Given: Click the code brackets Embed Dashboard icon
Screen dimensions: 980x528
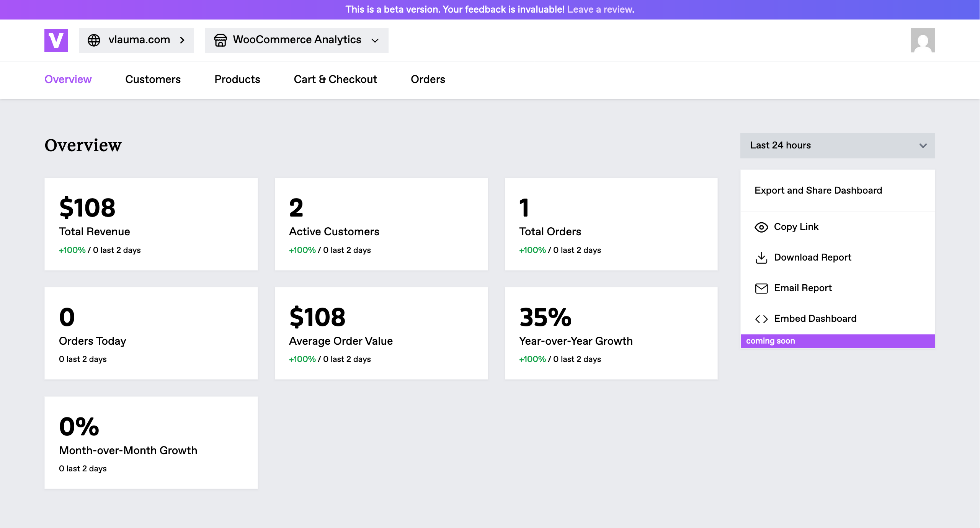Looking at the screenshot, I should pos(761,319).
